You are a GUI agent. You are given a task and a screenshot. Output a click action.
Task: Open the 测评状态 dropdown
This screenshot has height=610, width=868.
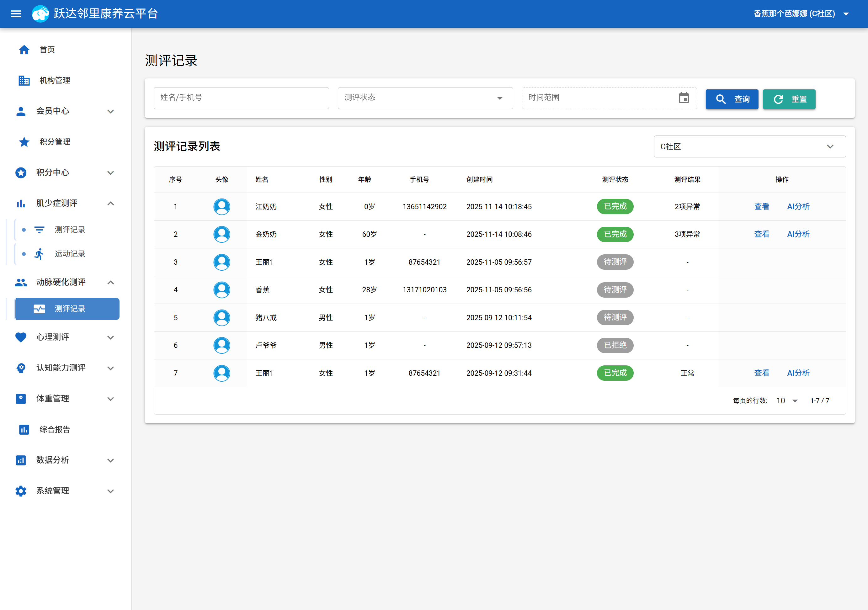click(x=425, y=98)
